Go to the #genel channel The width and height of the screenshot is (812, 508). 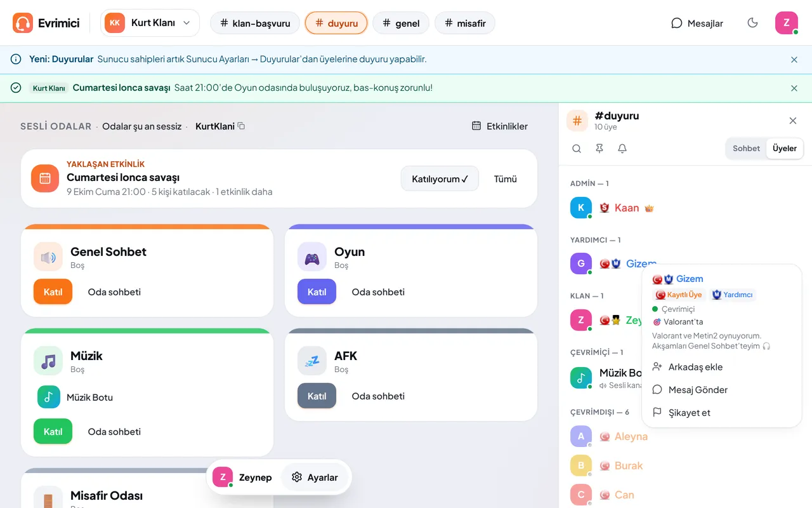[401, 23]
